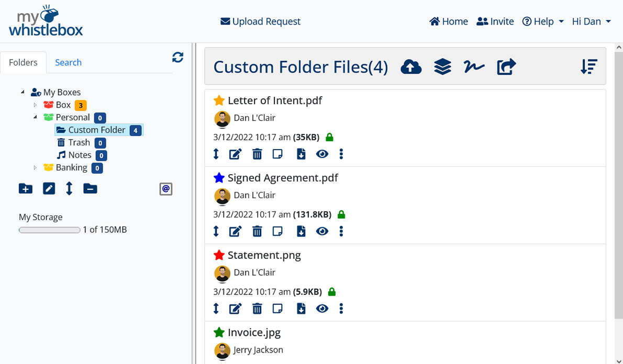Open the signature icon in folder header
The image size is (623, 364).
pyautogui.click(x=474, y=67)
